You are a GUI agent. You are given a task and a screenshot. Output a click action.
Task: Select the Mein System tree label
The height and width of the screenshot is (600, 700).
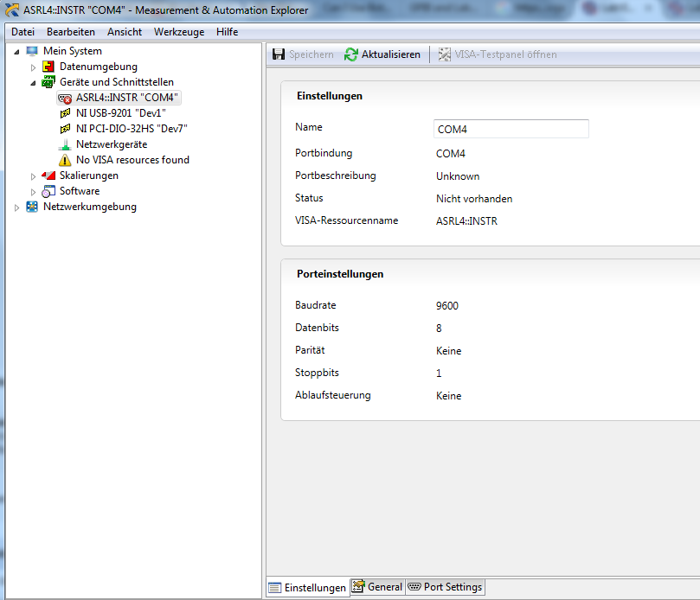[x=73, y=51]
